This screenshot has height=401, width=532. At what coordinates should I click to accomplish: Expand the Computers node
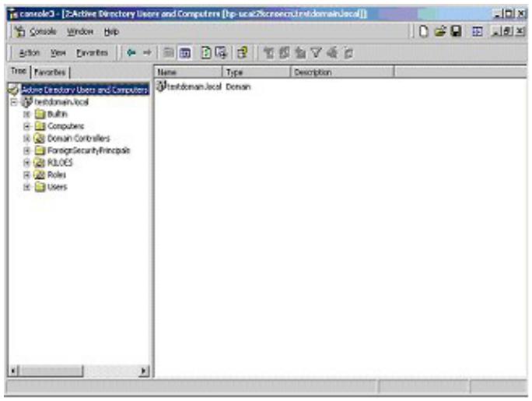point(26,126)
